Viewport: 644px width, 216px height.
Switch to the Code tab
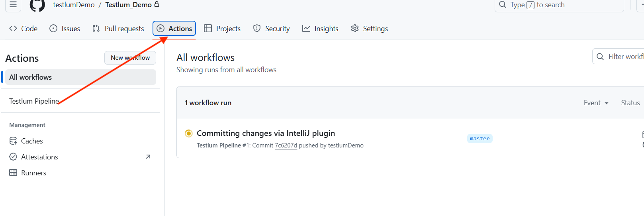23,29
